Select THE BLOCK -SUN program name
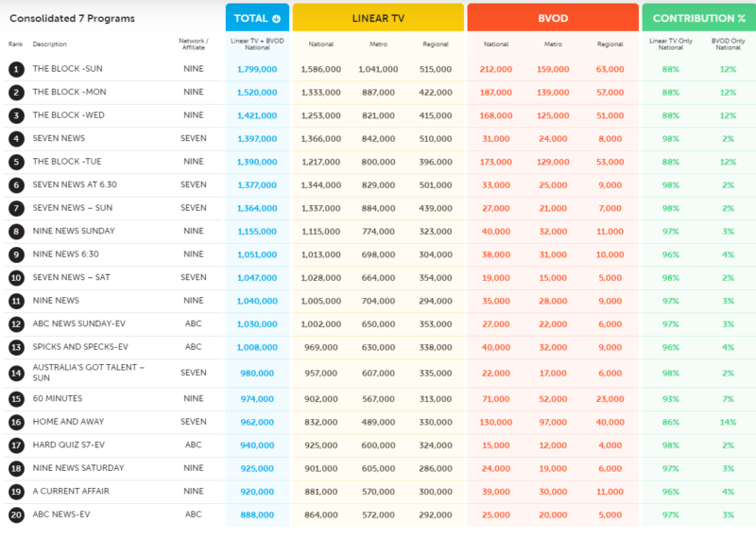 coord(66,69)
